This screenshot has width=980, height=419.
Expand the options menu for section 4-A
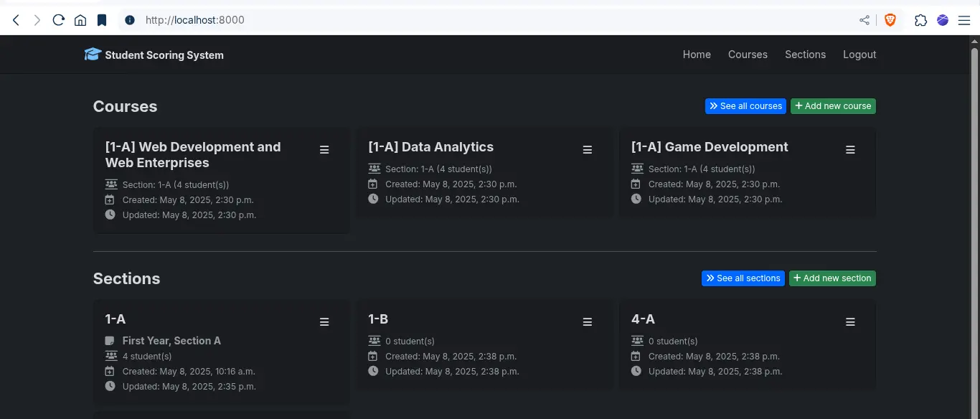(850, 322)
